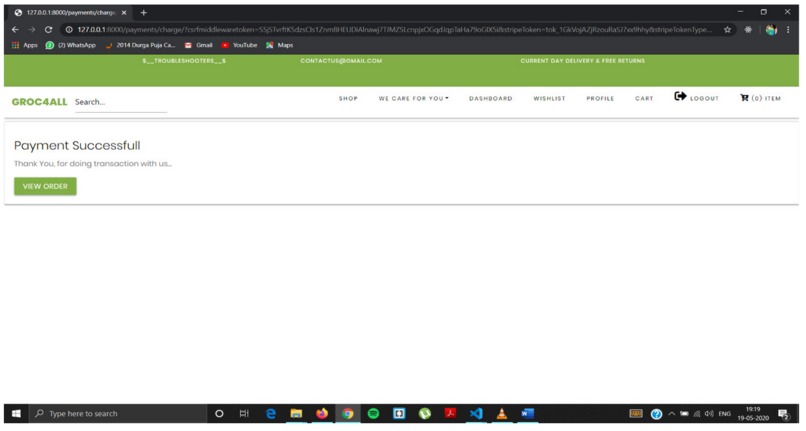Open Visual Studio Code from taskbar
Viewport: 806px width, 431px height.
pyautogui.click(x=476, y=414)
